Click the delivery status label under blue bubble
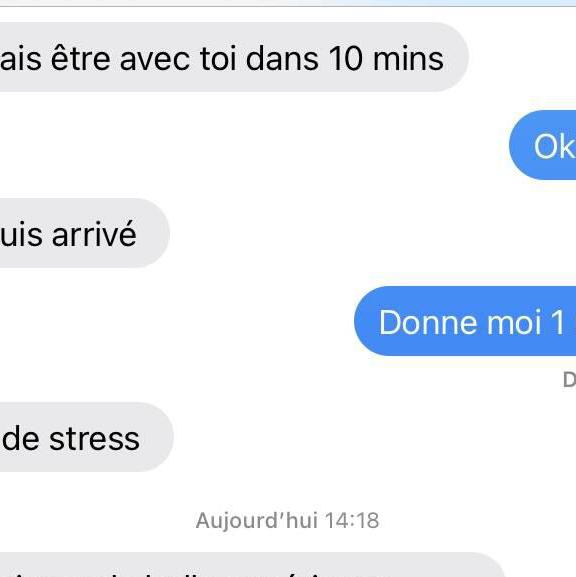Screen dimensions: 576x577 [569, 379]
